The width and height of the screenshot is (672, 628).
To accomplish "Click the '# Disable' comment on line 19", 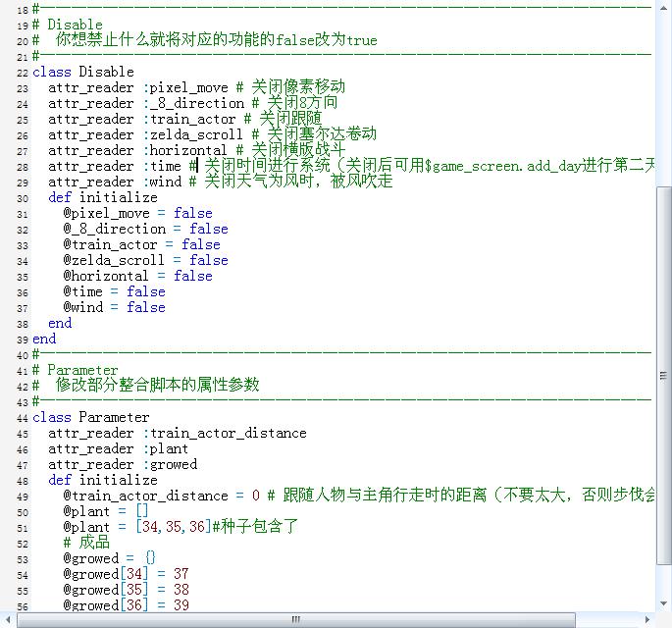I will (x=68, y=25).
